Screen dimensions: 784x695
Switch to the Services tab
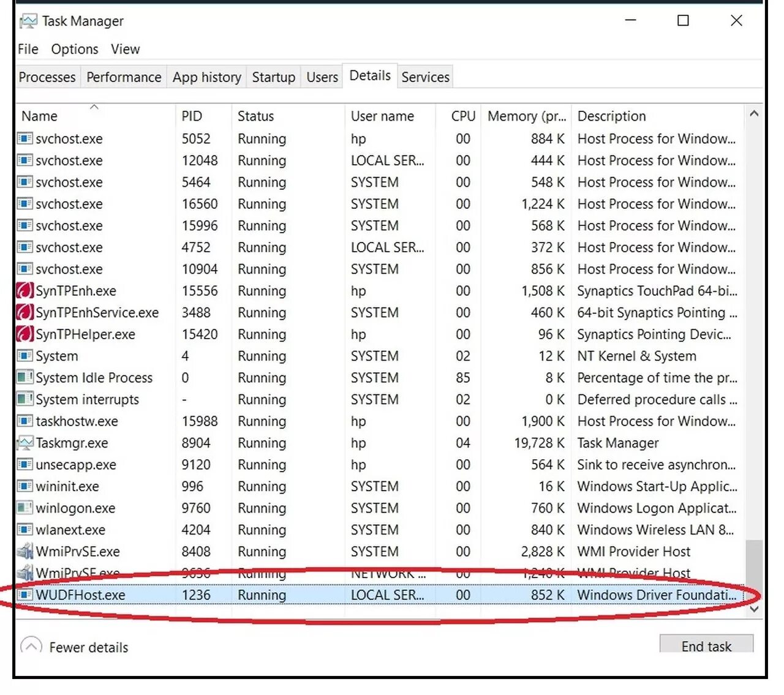click(425, 77)
